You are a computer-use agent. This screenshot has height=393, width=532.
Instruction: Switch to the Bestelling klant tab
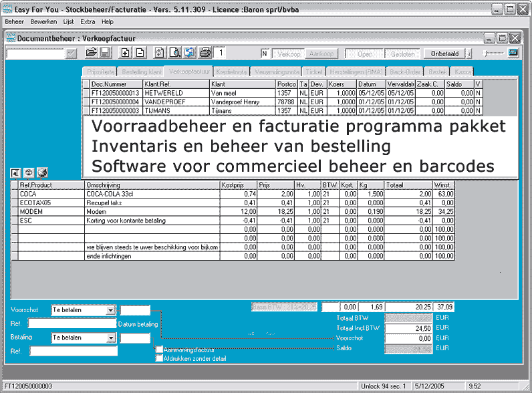(141, 72)
